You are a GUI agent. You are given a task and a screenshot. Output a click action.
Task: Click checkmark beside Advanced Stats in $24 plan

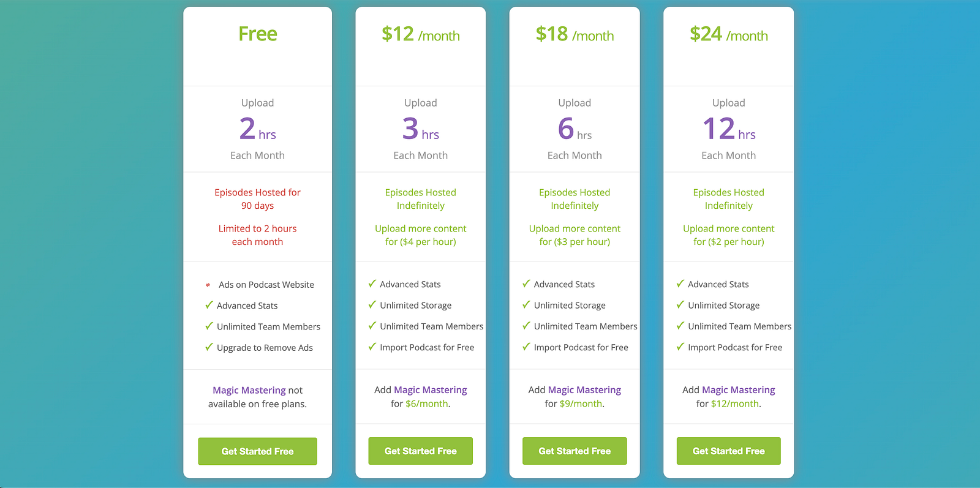(x=680, y=283)
